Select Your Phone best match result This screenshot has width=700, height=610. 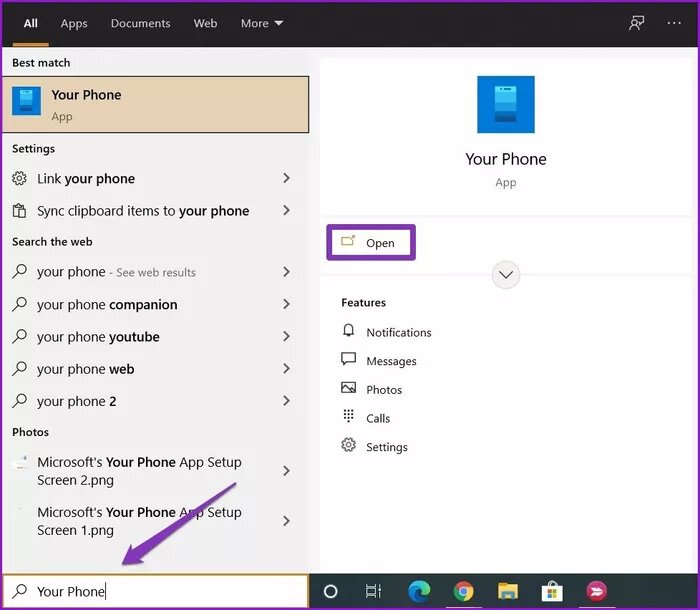tap(155, 104)
